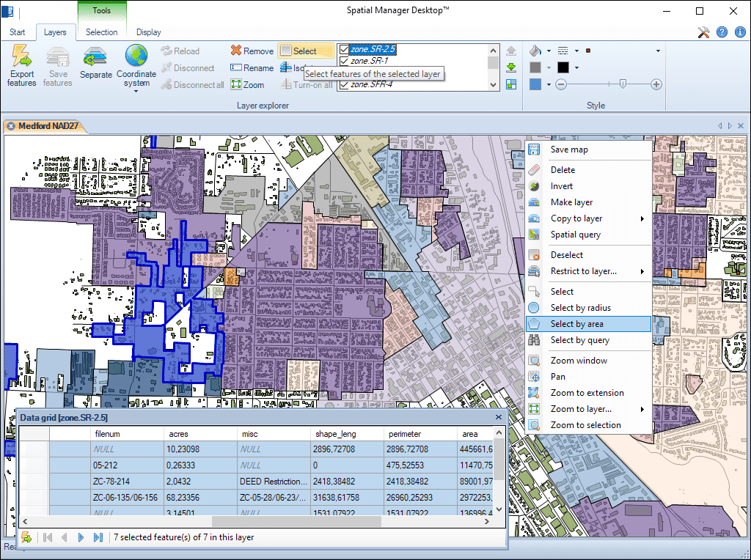This screenshot has width=751, height=560.
Task: Click the Rename layer tool
Action: click(252, 68)
